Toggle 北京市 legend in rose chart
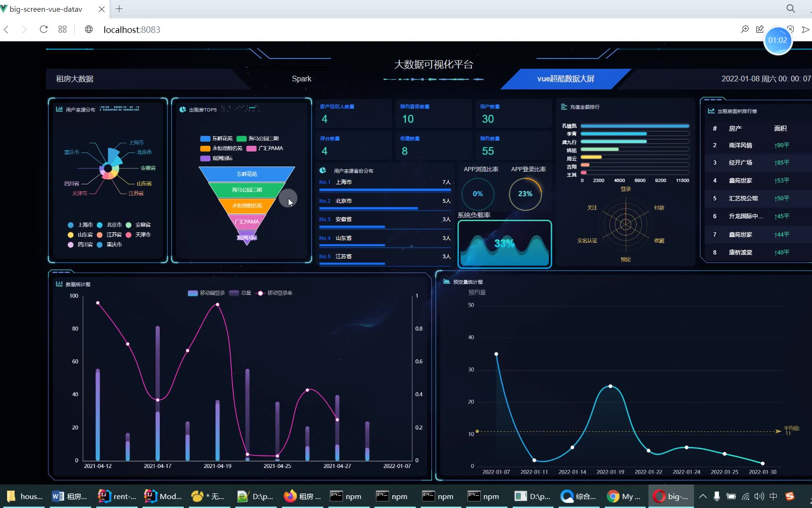812x508 pixels. [109, 225]
